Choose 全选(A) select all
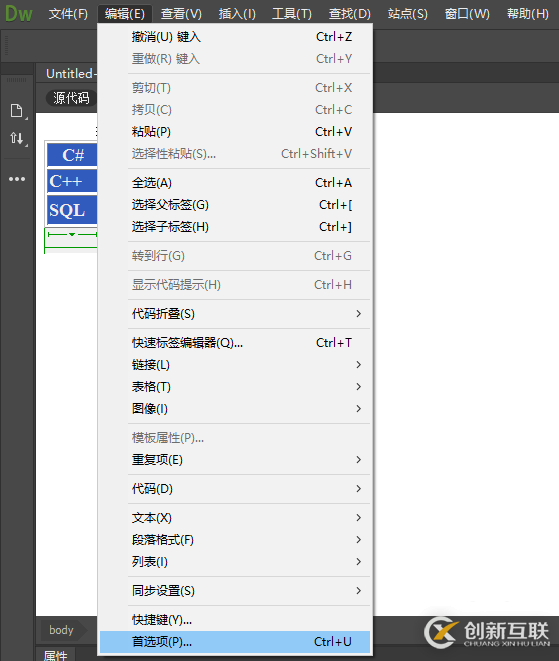The image size is (559, 661). coord(235,183)
